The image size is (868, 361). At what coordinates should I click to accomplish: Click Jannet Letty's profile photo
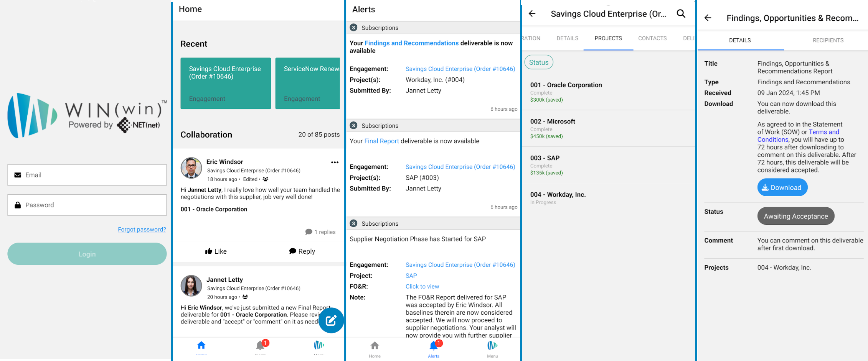click(191, 286)
